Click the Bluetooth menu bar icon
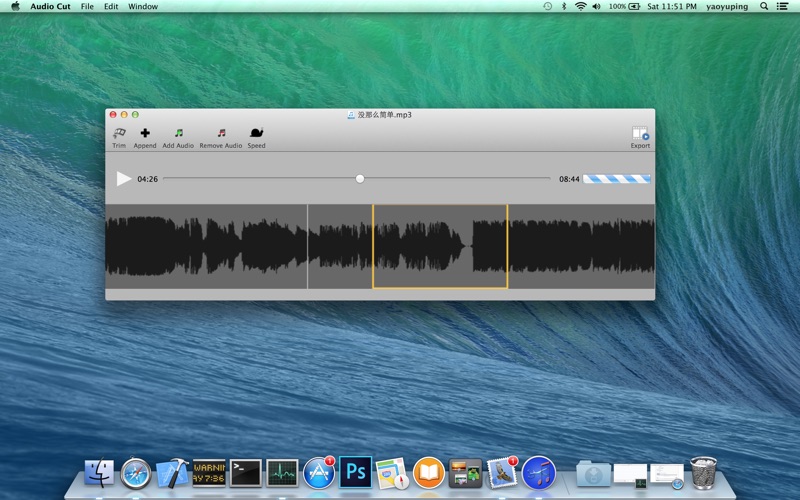The width and height of the screenshot is (800, 500). pyautogui.click(x=564, y=6)
